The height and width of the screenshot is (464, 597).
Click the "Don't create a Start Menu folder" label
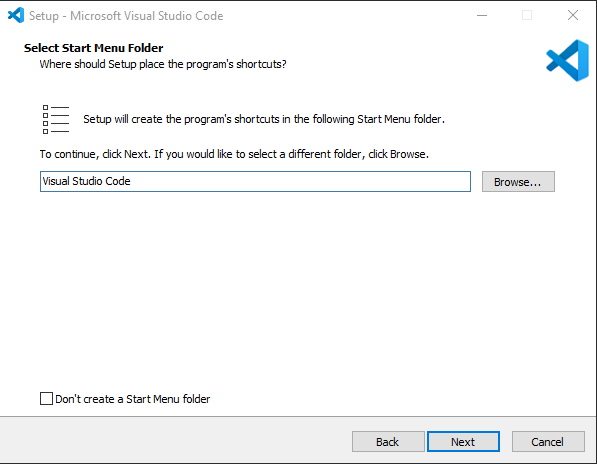pos(132,399)
